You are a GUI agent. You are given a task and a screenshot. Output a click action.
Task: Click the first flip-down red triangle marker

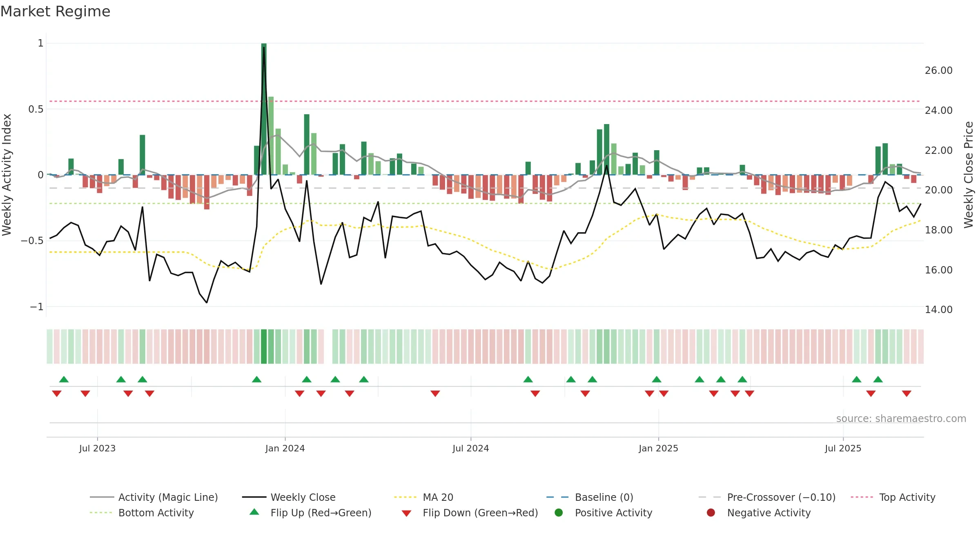(x=57, y=393)
